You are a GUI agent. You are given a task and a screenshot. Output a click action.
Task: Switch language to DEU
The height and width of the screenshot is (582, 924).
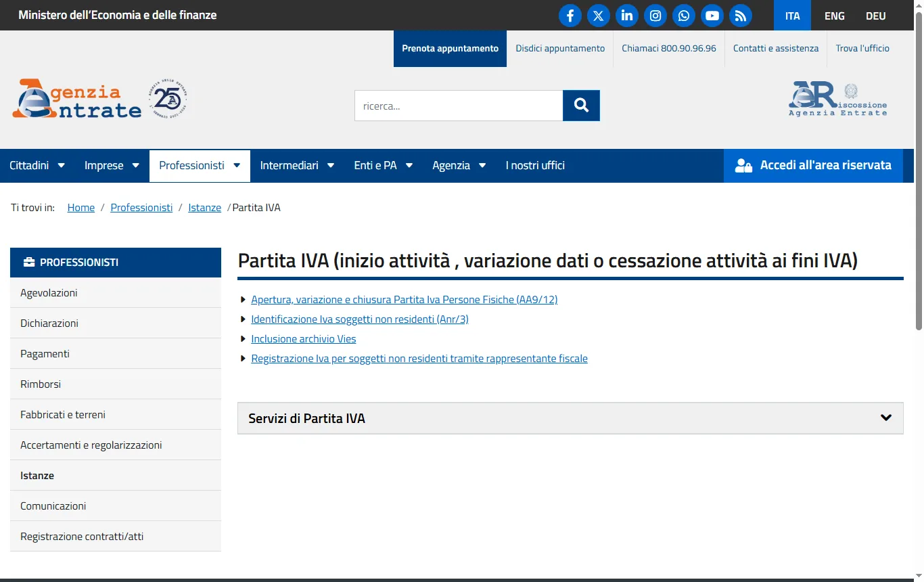click(x=876, y=16)
